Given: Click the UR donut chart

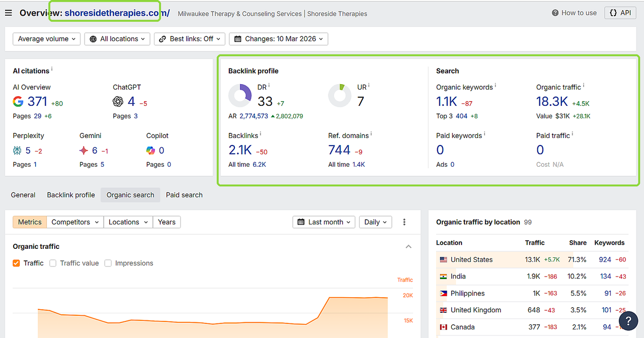Looking at the screenshot, I should point(340,96).
